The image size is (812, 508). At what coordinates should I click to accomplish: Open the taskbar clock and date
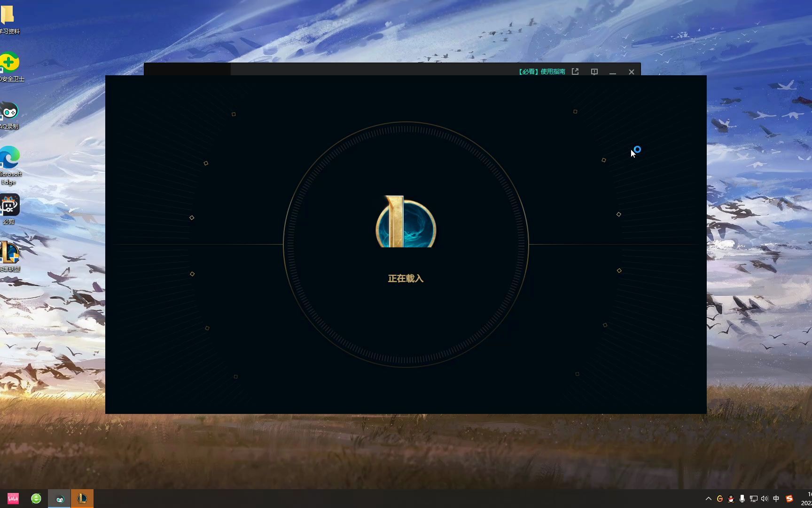pyautogui.click(x=806, y=499)
